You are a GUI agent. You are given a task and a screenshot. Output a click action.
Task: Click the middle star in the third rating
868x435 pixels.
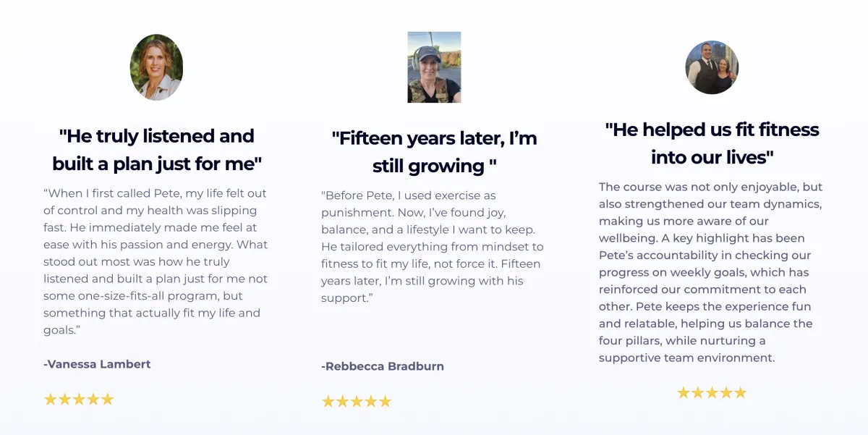point(712,393)
